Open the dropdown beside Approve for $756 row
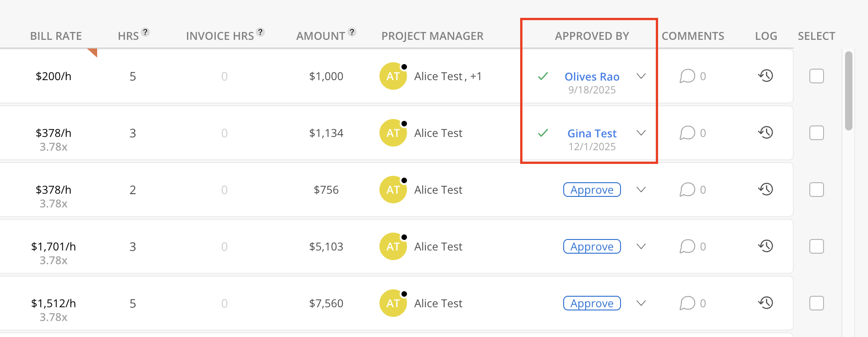Image resolution: width=868 pixels, height=337 pixels. [641, 190]
